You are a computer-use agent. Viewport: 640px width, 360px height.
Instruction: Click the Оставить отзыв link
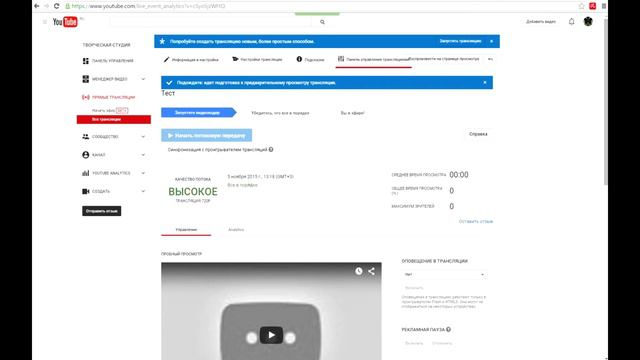(476, 221)
